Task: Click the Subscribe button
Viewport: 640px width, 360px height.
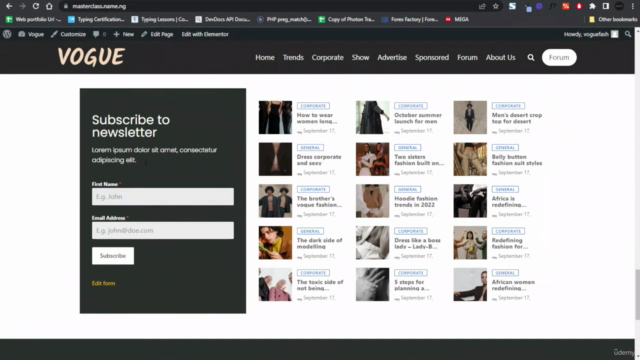Action: [x=113, y=256]
